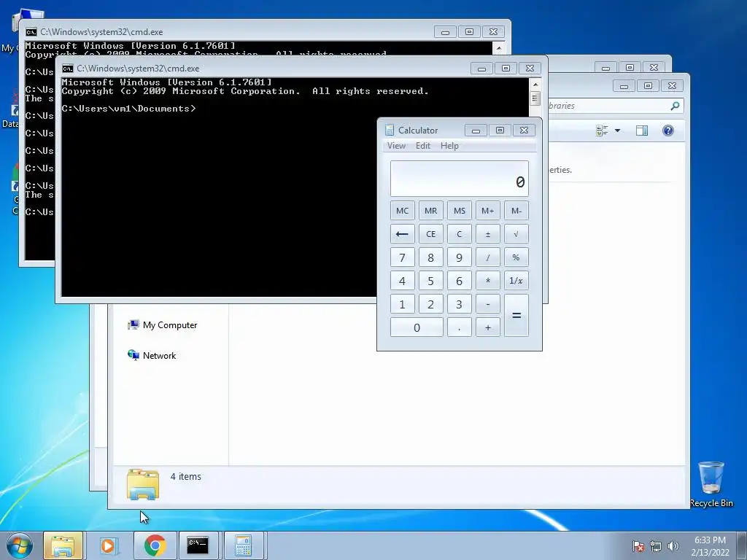Click the reciprocal 1/x key
747x560 pixels.
click(516, 281)
